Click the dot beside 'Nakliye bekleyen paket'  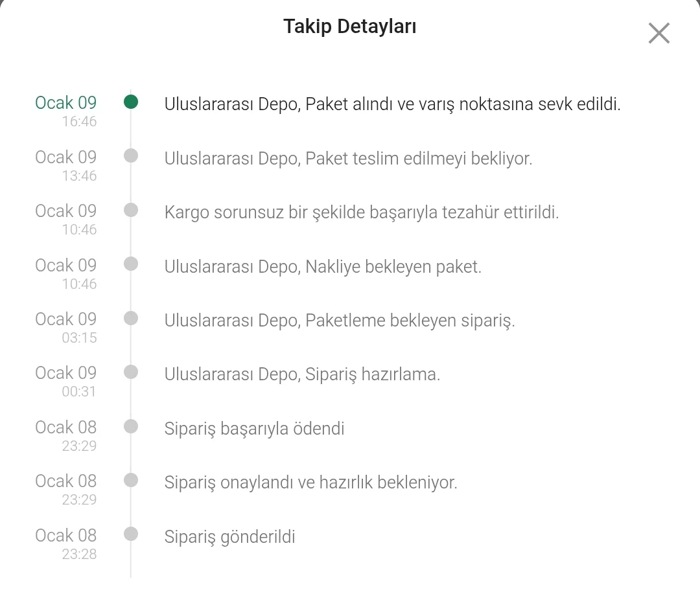[131, 264]
